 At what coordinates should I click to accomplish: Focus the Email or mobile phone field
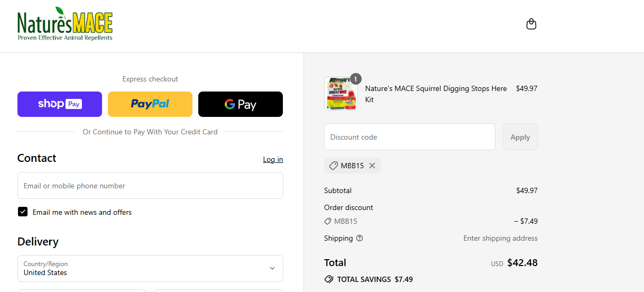point(150,186)
